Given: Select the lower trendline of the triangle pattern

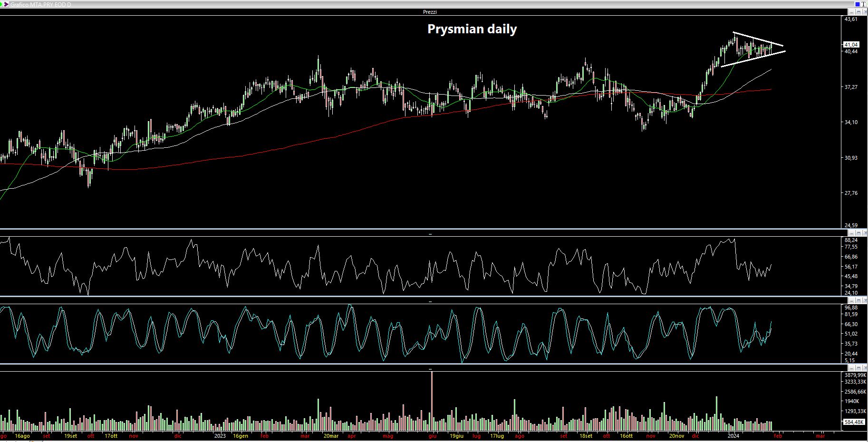Looking at the screenshot, I should (753, 59).
